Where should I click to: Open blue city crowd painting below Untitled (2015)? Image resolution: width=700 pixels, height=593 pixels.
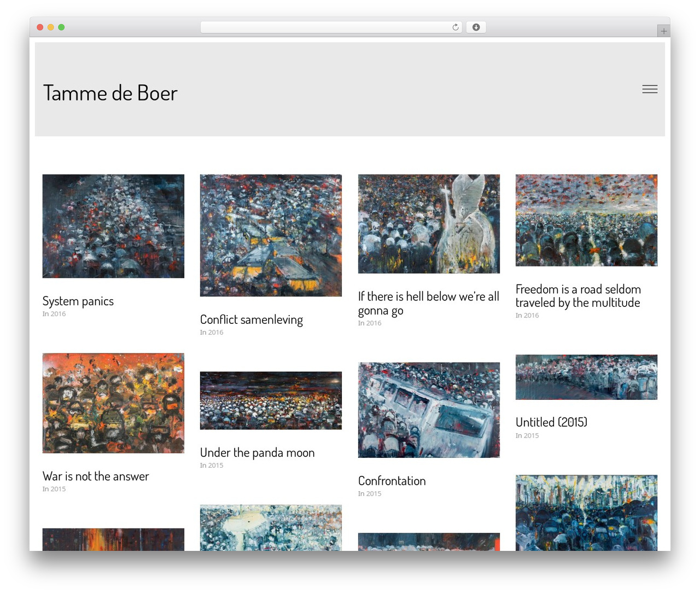586,513
